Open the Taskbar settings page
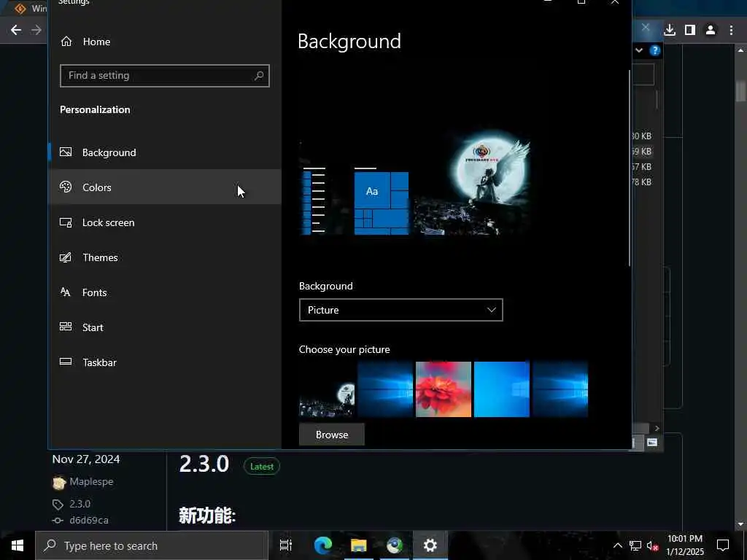 (165, 362)
